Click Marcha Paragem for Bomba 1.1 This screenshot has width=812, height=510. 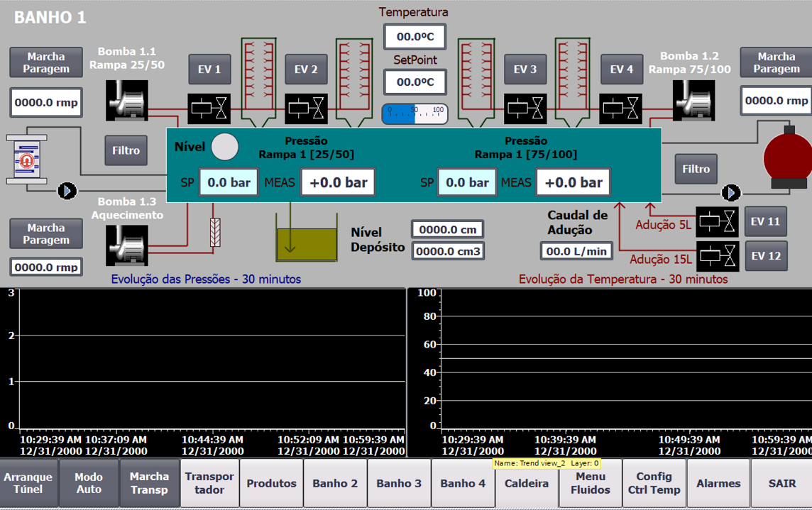click(46, 63)
